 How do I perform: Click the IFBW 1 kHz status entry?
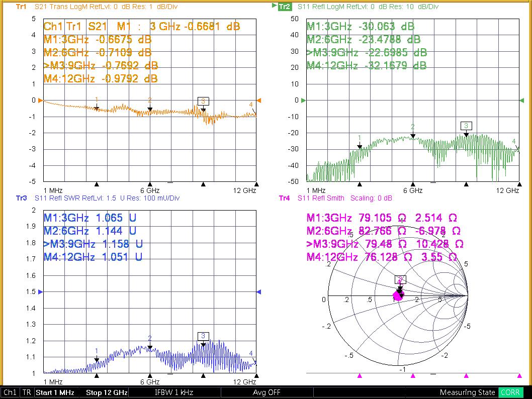point(174,392)
